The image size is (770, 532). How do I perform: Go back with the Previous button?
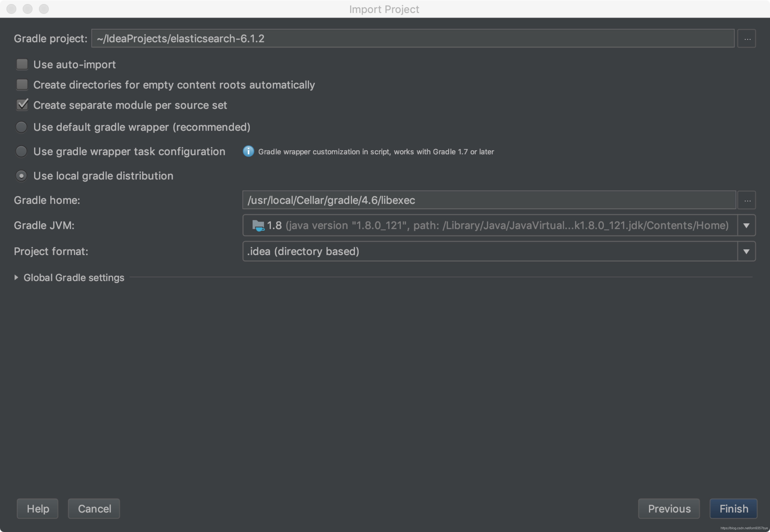(x=669, y=508)
